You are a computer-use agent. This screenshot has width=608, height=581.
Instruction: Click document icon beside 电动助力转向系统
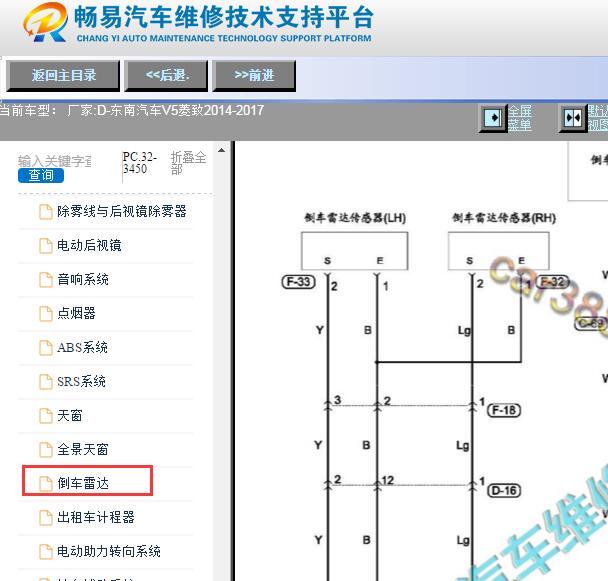click(x=46, y=552)
